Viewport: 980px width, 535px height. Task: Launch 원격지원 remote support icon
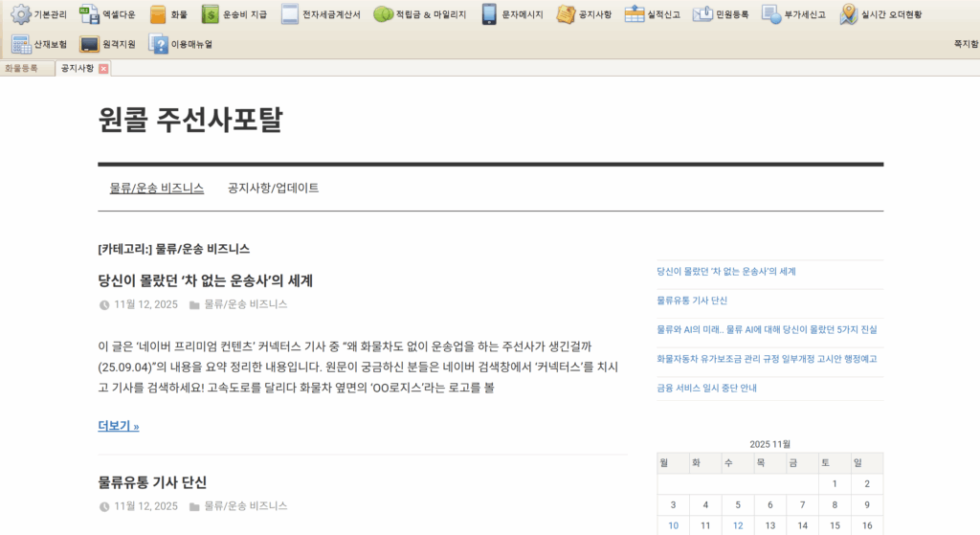89,44
